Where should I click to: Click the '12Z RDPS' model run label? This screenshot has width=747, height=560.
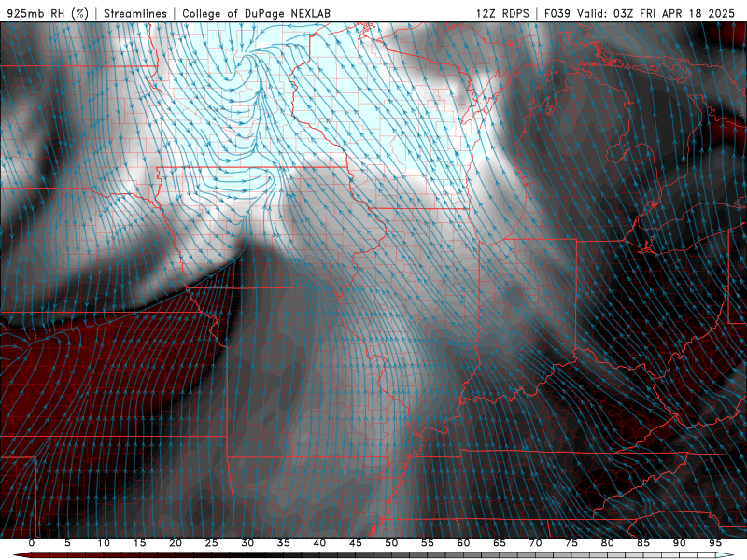click(502, 13)
